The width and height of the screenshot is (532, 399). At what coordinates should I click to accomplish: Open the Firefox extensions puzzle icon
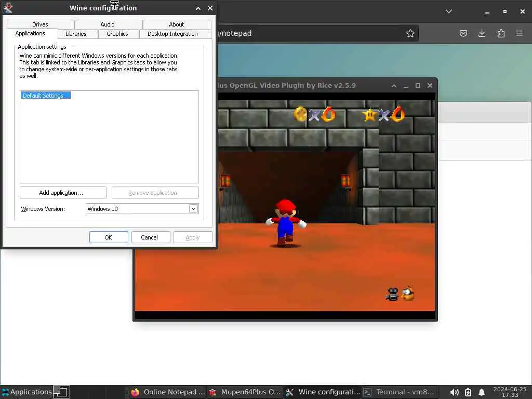click(x=501, y=33)
